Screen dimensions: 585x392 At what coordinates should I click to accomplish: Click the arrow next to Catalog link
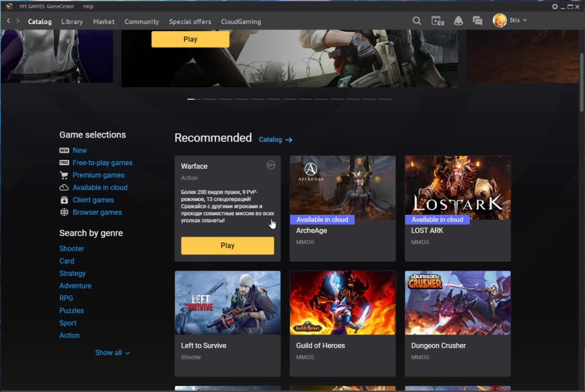click(289, 140)
